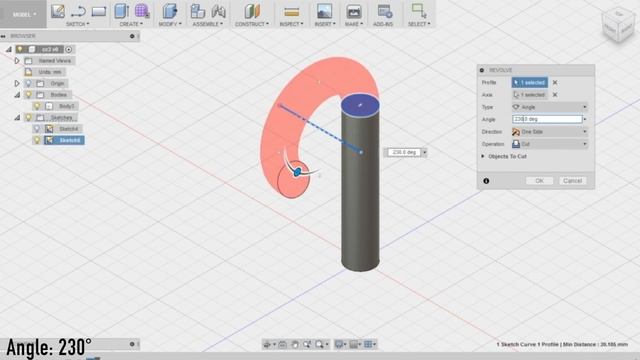640x360 pixels.
Task: Select the Pan hand icon
Action: 295,344
